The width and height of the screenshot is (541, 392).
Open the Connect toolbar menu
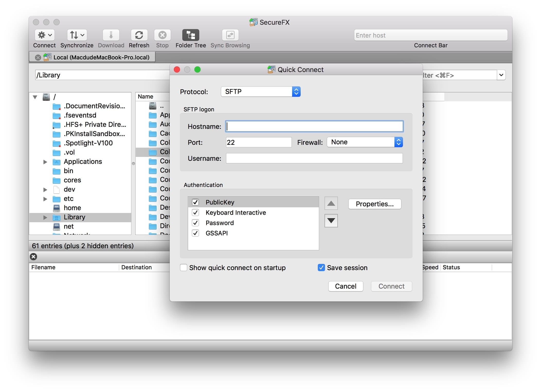[x=44, y=35]
